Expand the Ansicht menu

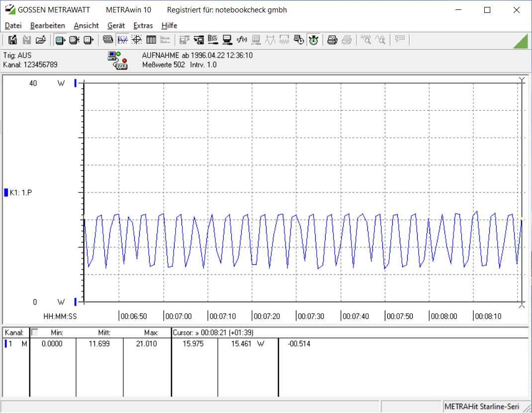pyautogui.click(x=86, y=25)
